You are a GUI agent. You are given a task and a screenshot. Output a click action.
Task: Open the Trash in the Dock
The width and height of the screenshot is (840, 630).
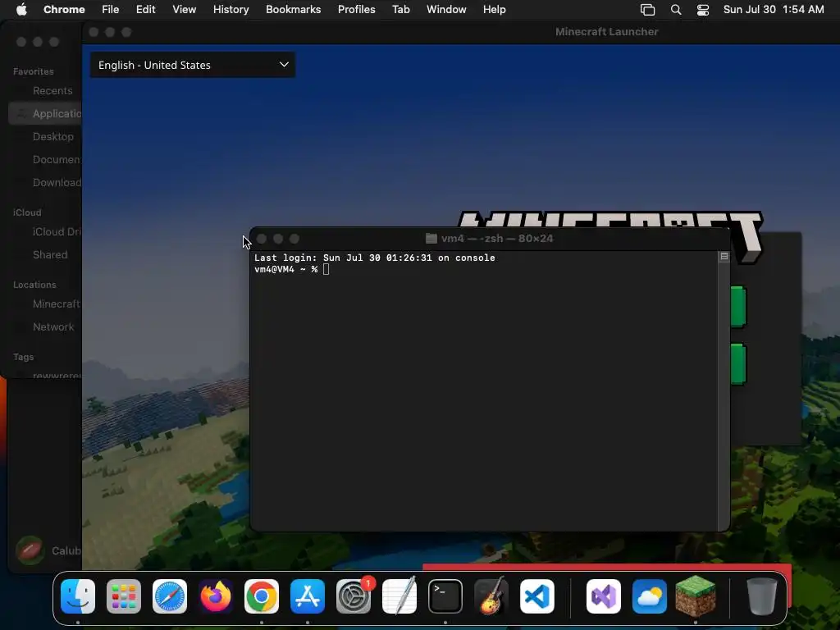tap(762, 596)
